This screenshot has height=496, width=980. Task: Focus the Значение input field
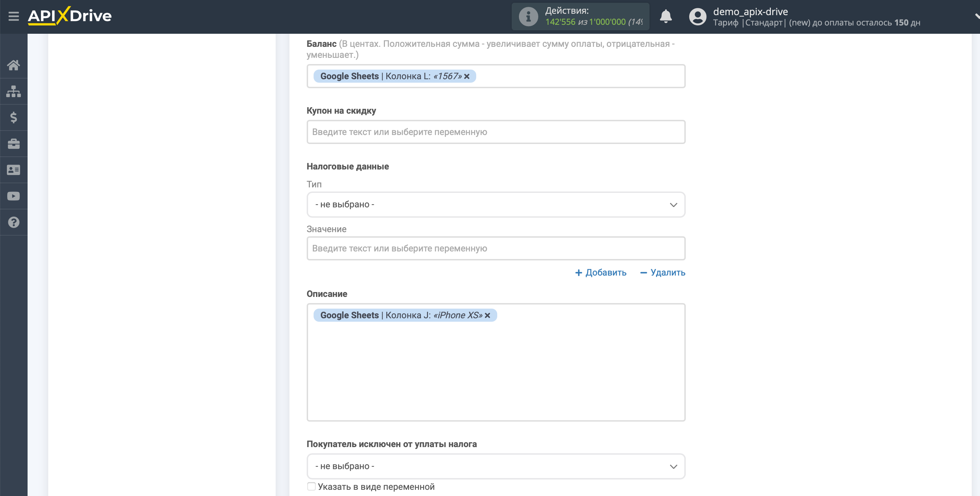tap(496, 248)
